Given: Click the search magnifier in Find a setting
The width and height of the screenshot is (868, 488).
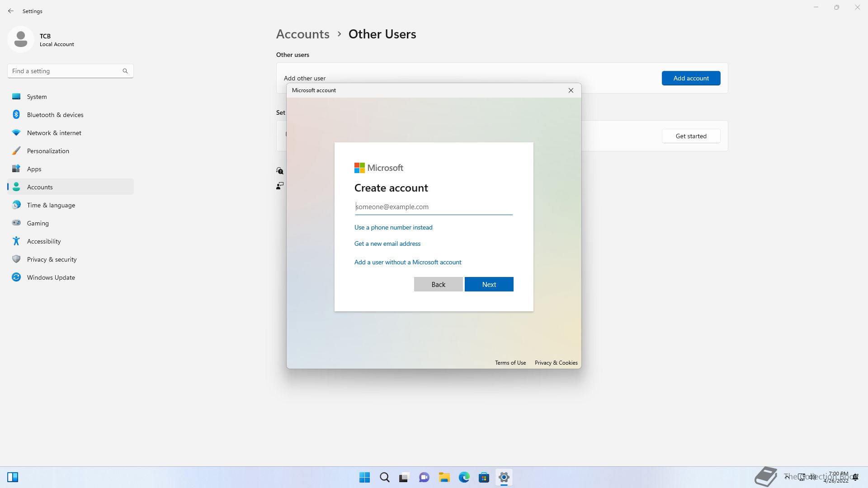Looking at the screenshot, I should coord(125,71).
